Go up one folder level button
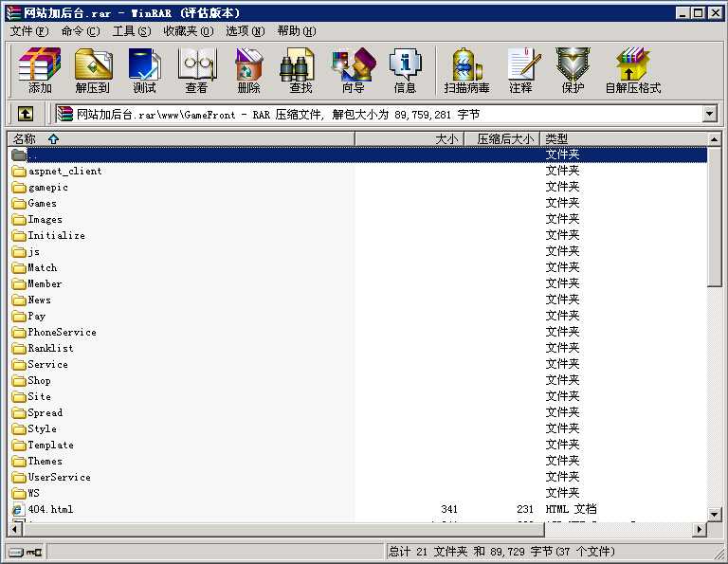 [x=26, y=114]
